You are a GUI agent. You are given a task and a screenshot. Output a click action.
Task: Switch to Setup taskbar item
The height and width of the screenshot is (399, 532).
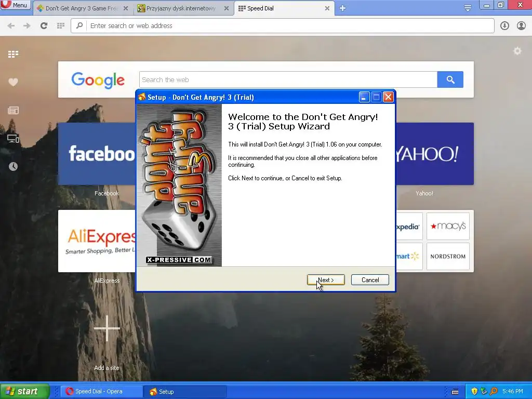tap(185, 392)
